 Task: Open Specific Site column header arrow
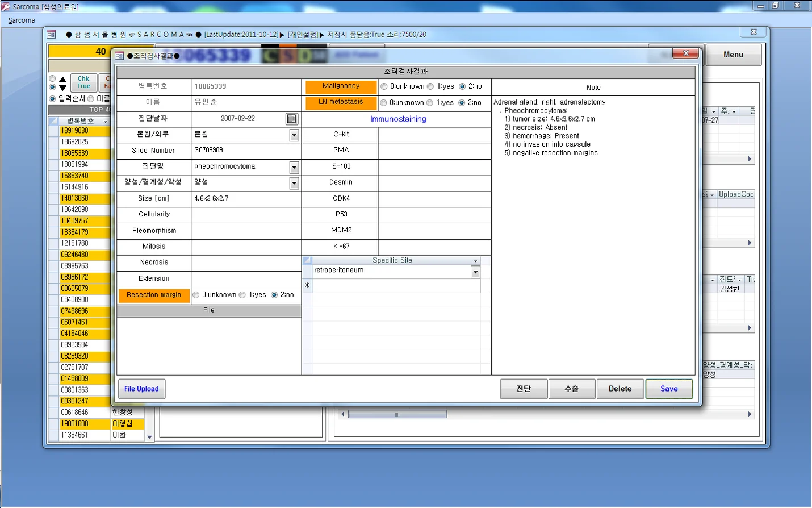[475, 261]
